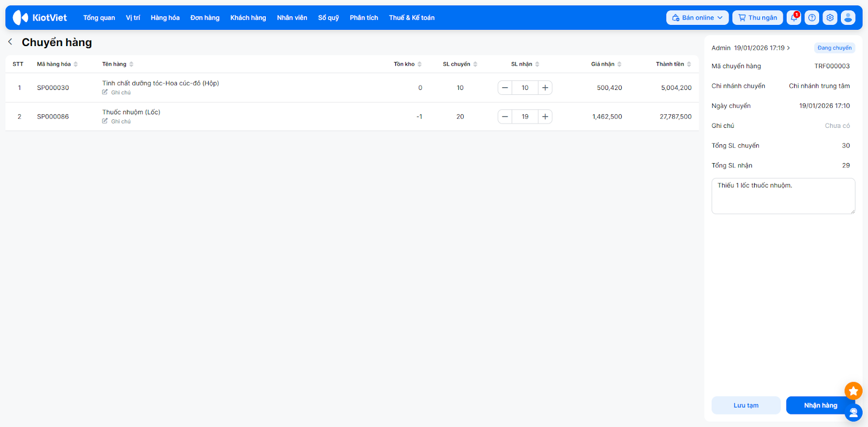Open the settings gear icon
Image resolution: width=868 pixels, height=427 pixels.
click(x=830, y=17)
